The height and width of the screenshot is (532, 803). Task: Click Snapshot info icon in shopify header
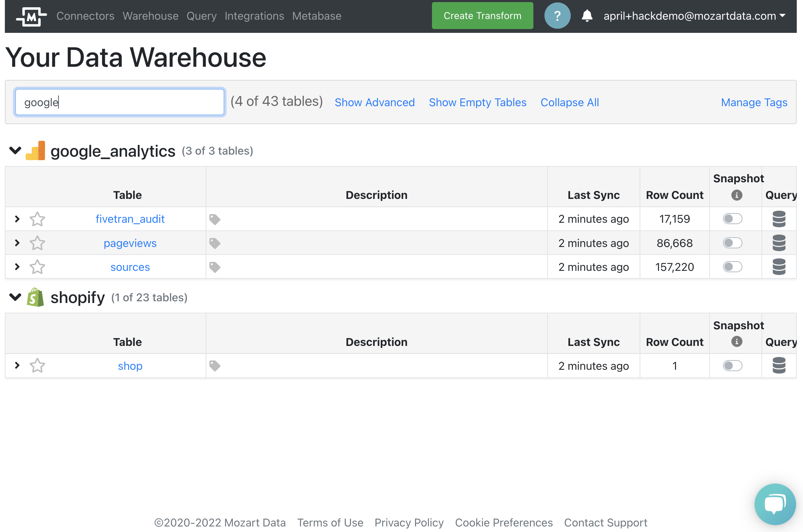tap(737, 342)
